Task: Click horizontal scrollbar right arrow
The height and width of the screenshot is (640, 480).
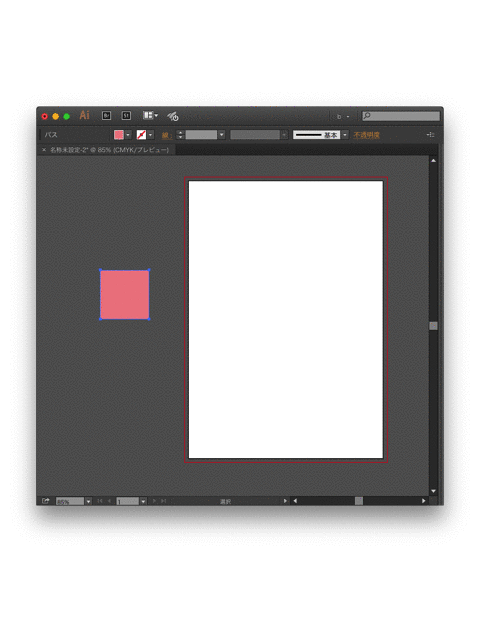Action: [424, 501]
